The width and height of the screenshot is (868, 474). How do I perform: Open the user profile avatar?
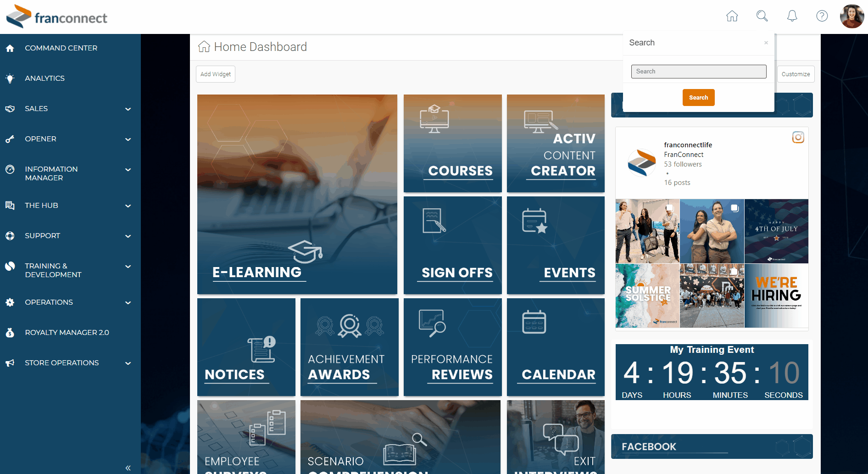tap(851, 17)
